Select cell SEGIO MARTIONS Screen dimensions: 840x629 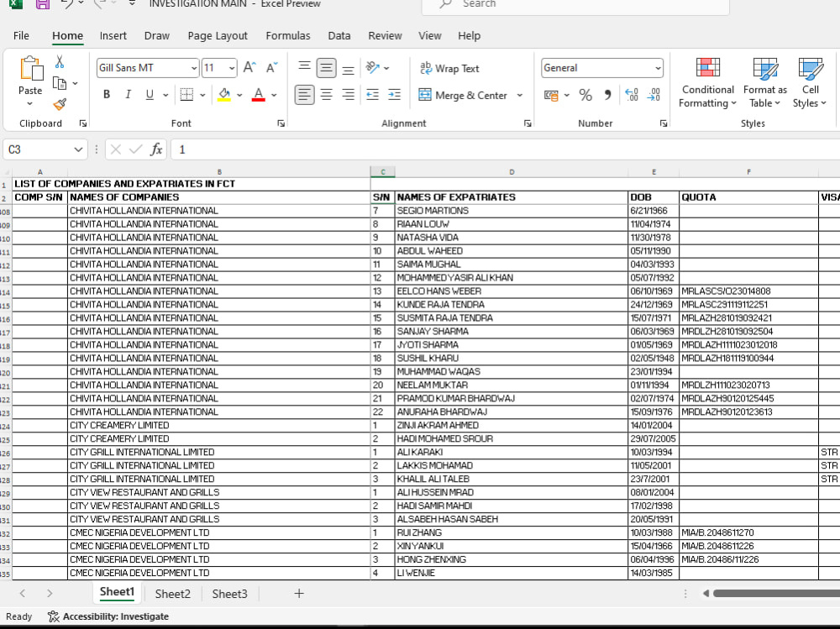[x=512, y=211]
